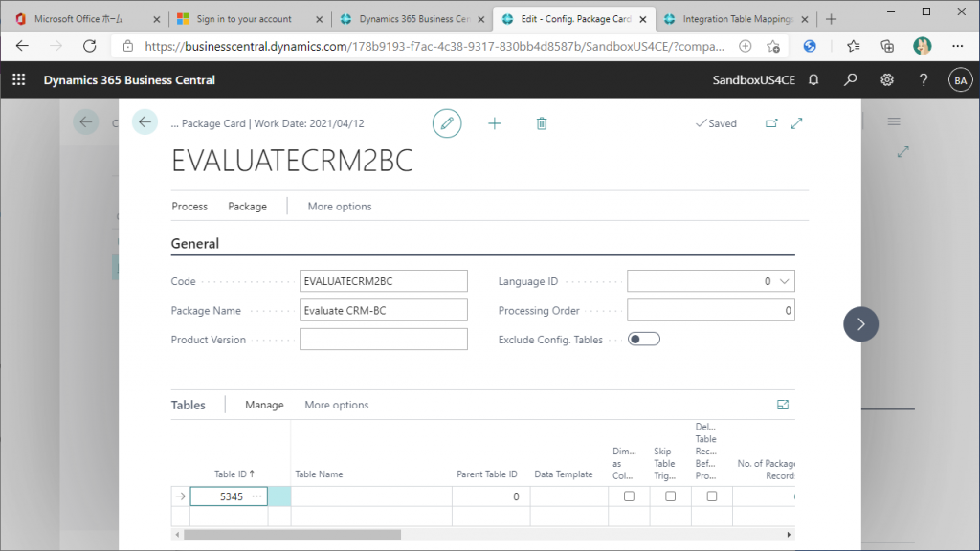Open the settings gear in Business Central
This screenshot has width=980, height=551.
(x=887, y=80)
